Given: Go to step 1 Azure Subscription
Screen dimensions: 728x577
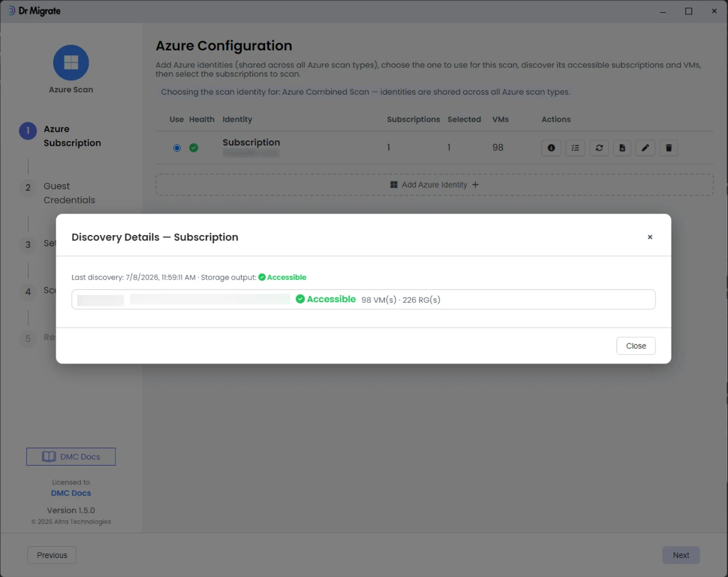Looking at the screenshot, I should click(x=60, y=136).
